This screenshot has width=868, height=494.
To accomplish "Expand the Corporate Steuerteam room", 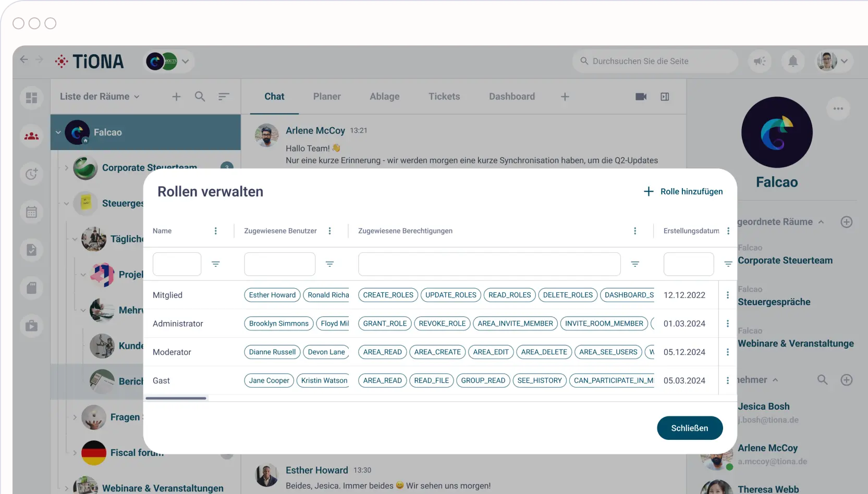I will coord(66,168).
